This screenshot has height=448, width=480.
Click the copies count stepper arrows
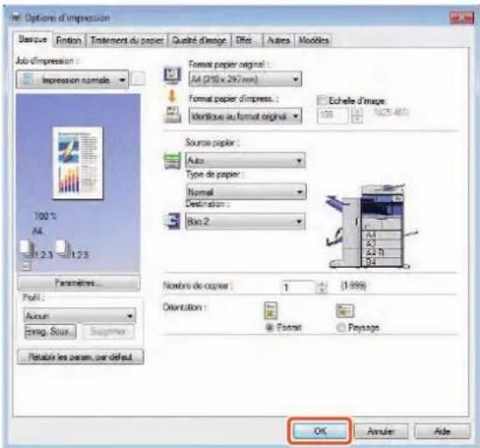321,287
